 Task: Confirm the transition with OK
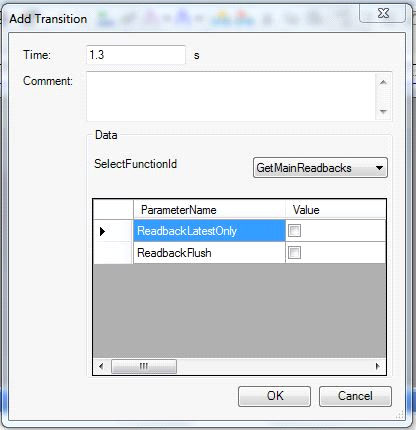[274, 396]
